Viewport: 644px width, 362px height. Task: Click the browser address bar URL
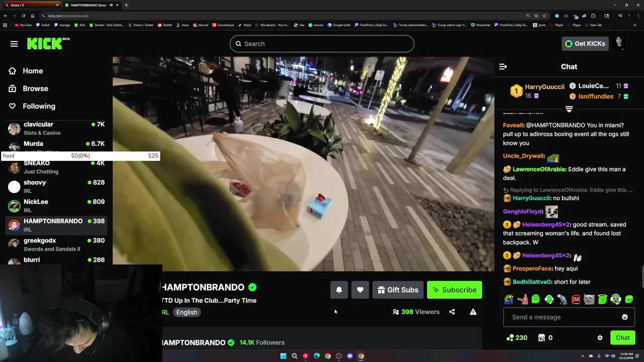point(68,16)
